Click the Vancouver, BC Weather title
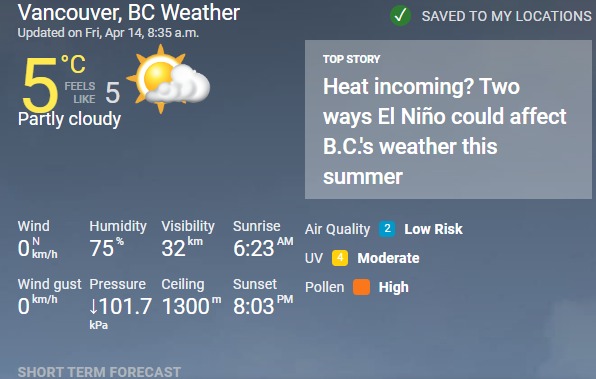The image size is (596, 379). [128, 13]
